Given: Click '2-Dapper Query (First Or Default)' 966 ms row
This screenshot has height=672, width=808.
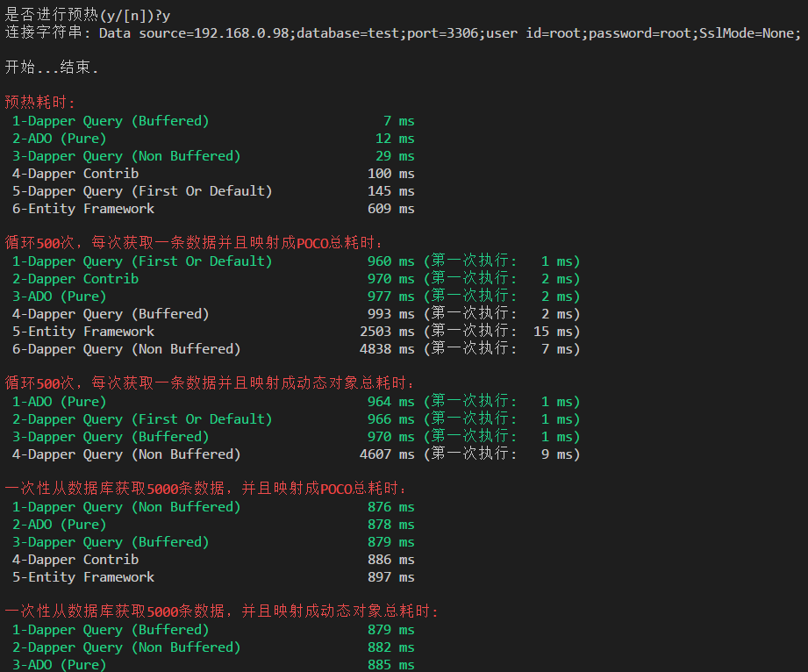Looking at the screenshot, I should pyautogui.click(x=297, y=419).
